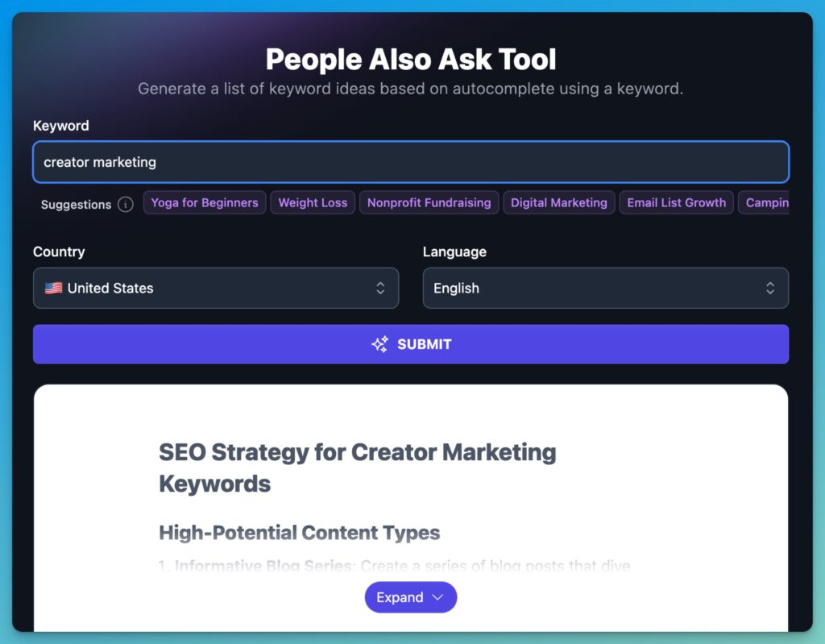Click the up-down chevrons on the Country selector

click(x=380, y=288)
